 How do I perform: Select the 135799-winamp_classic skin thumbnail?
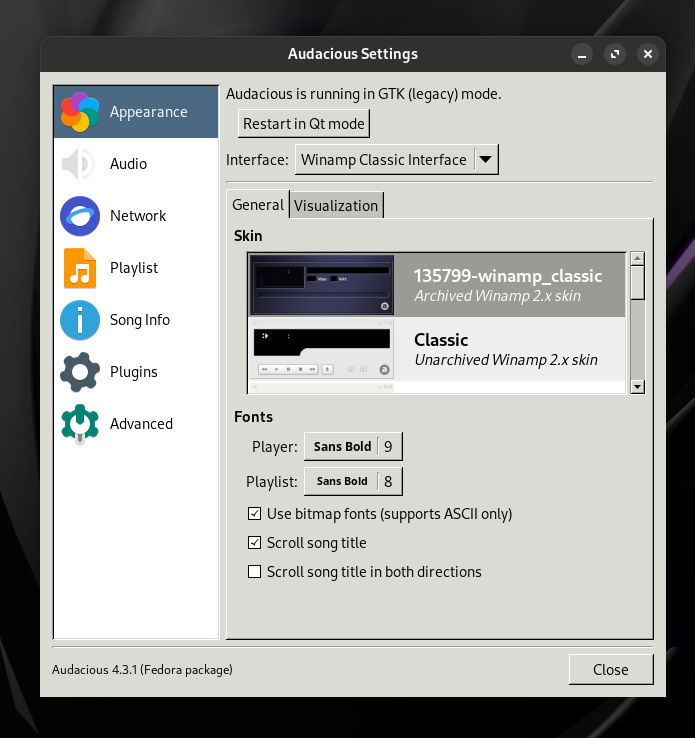(321, 285)
